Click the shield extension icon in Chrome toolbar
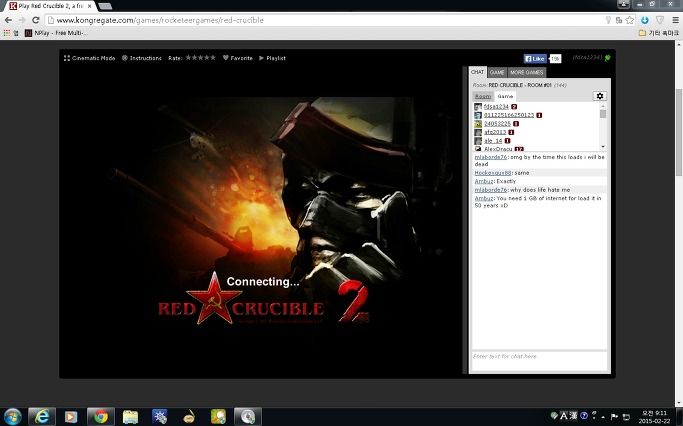 click(x=660, y=20)
